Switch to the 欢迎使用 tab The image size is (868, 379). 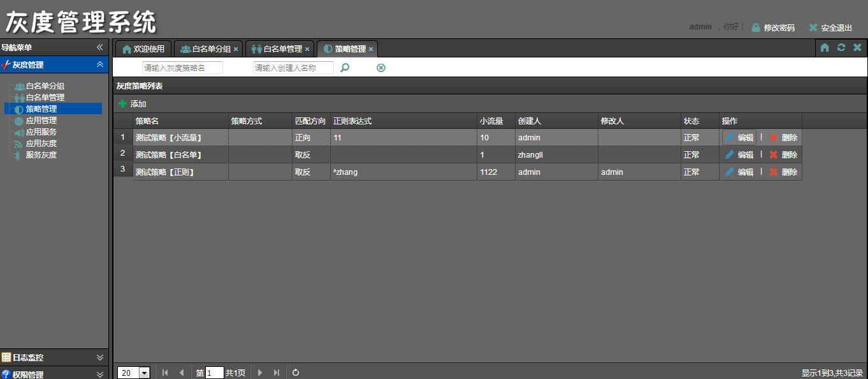143,48
